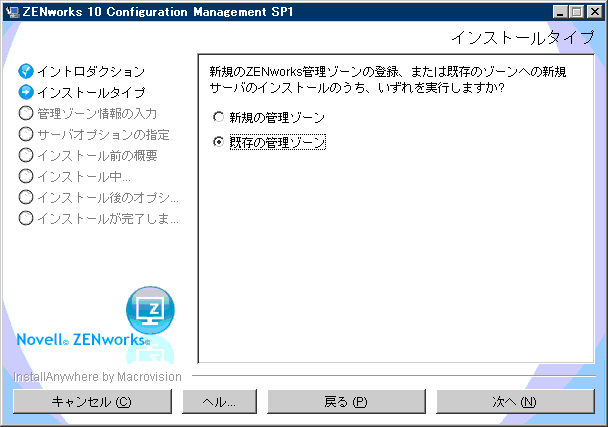Click the インストールが完了しま... step label
Viewport: 608px width, 427px height.
108,218
